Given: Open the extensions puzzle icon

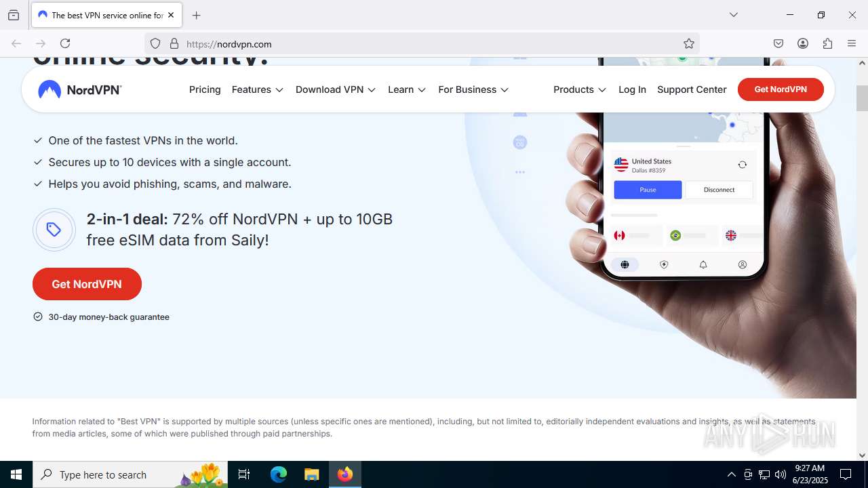Looking at the screenshot, I should pos(827,43).
